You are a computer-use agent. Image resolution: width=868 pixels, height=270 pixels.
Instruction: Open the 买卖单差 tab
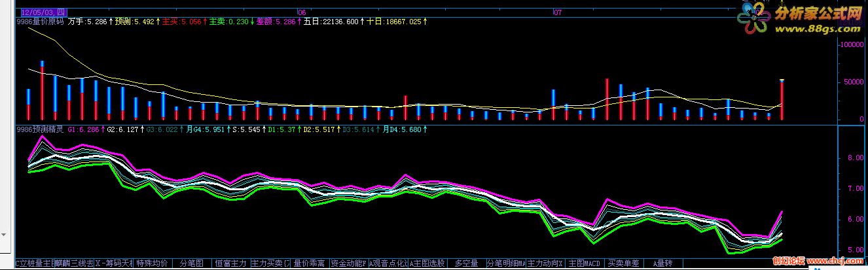[624, 263]
